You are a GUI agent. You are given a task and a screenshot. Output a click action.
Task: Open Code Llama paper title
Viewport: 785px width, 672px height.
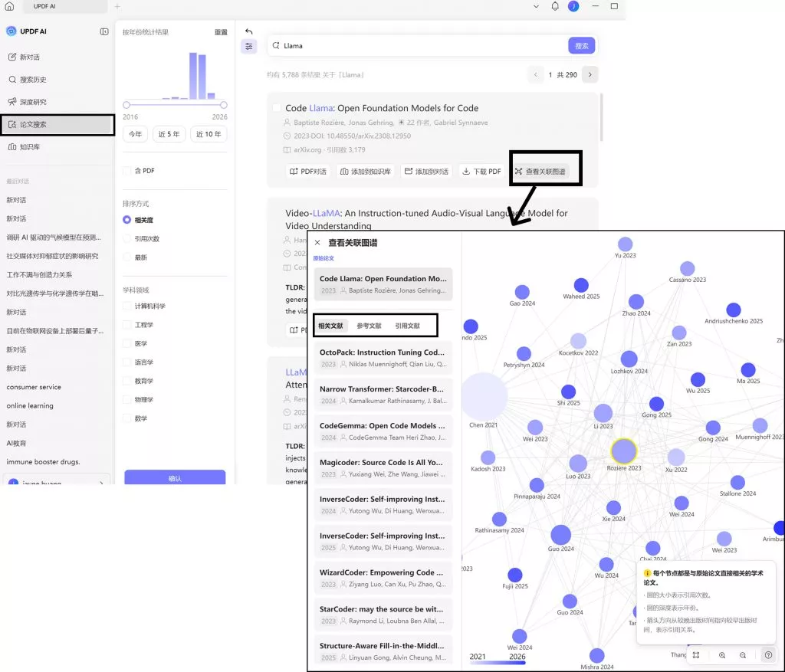[x=382, y=108]
